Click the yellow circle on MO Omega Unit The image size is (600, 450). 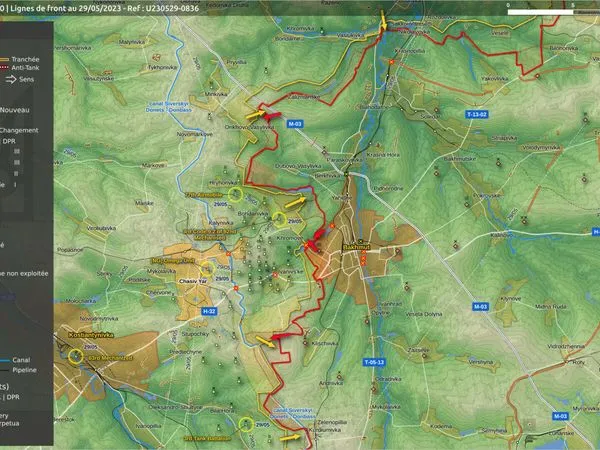(x=207, y=269)
